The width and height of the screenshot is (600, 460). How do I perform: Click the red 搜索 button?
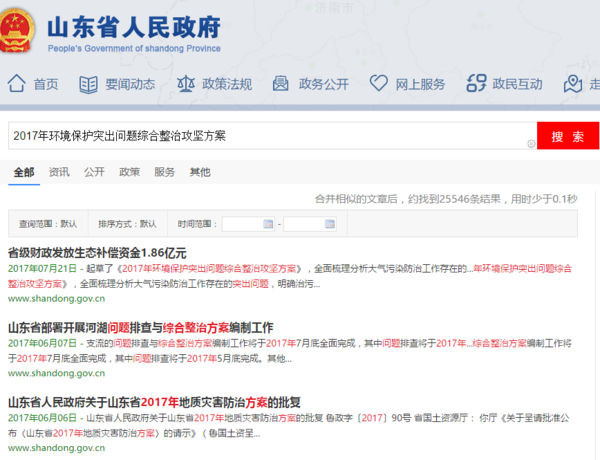(568, 136)
